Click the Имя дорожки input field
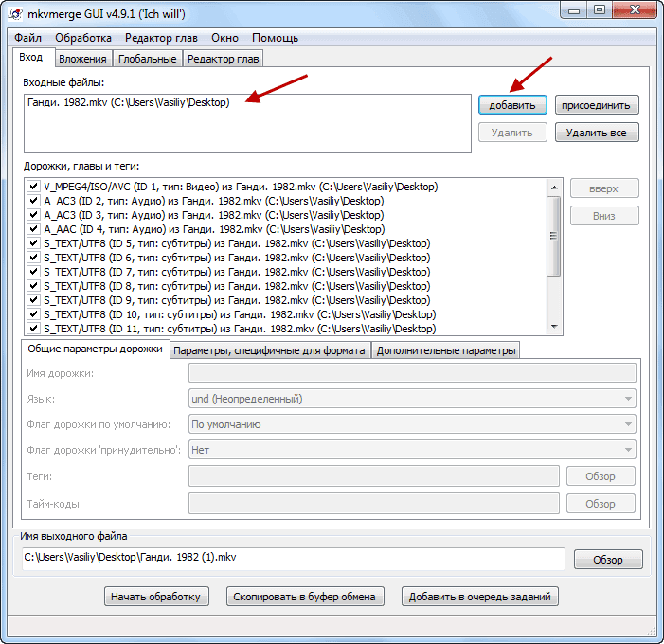This screenshot has height=644, width=664. (x=412, y=373)
